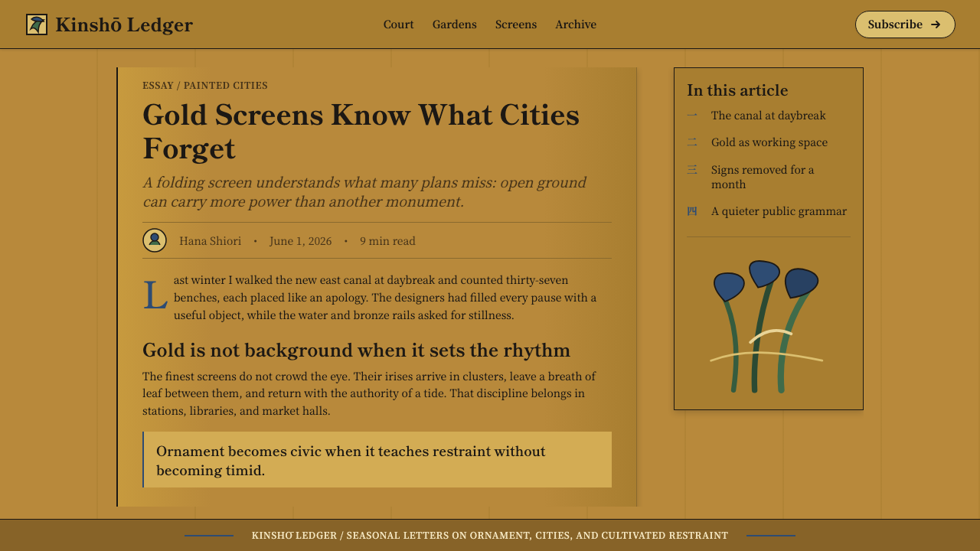
Task: Jump to A quieter public grammar section
Action: pyautogui.click(x=779, y=211)
